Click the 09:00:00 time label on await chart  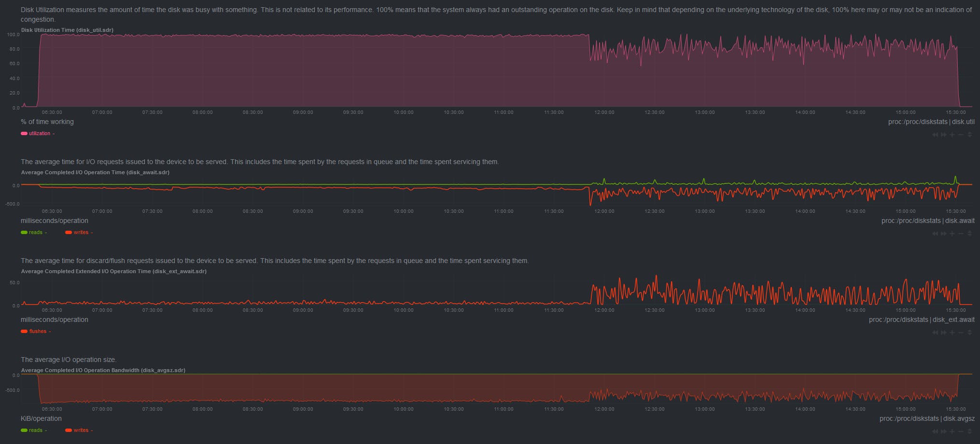click(303, 211)
